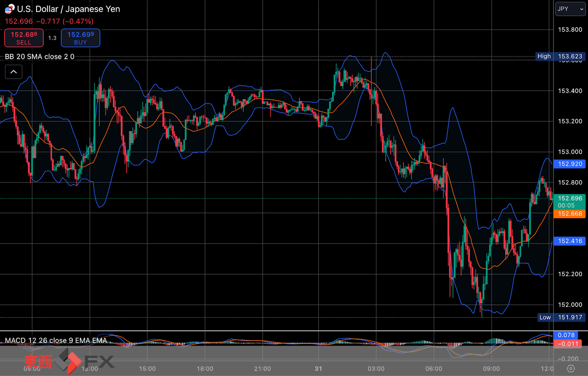The width and height of the screenshot is (588, 376).
Task: Select the MACD 12 26 close indicator label
Action: tap(56, 340)
